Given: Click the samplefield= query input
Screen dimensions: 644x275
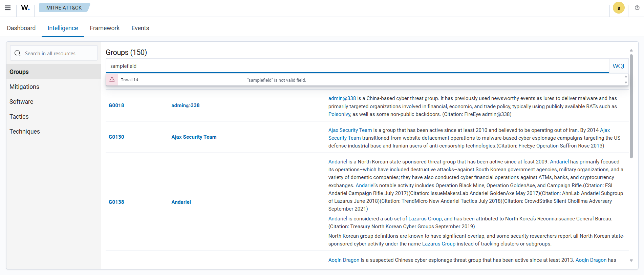Looking at the screenshot, I should [356, 66].
